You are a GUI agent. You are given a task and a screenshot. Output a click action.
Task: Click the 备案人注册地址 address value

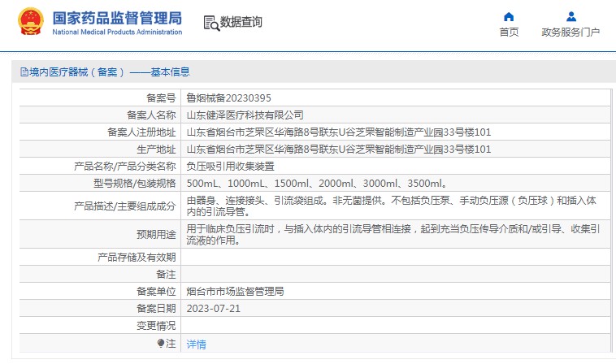pos(339,132)
